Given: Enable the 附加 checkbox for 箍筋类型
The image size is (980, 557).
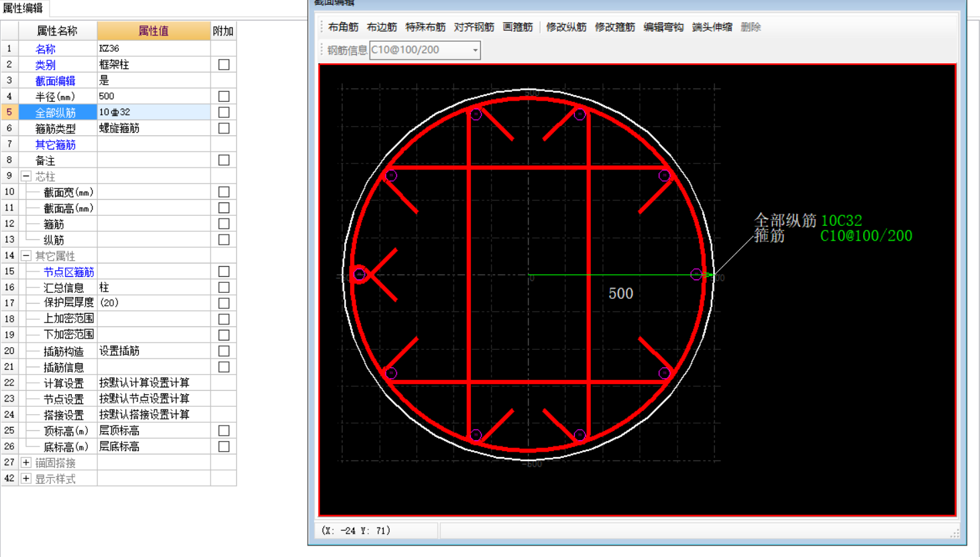Looking at the screenshot, I should click(x=224, y=129).
